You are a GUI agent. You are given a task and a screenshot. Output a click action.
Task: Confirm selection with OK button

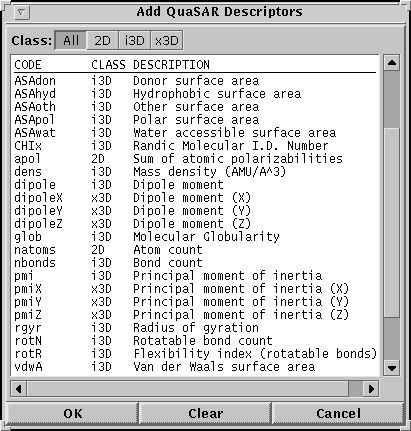72,414
